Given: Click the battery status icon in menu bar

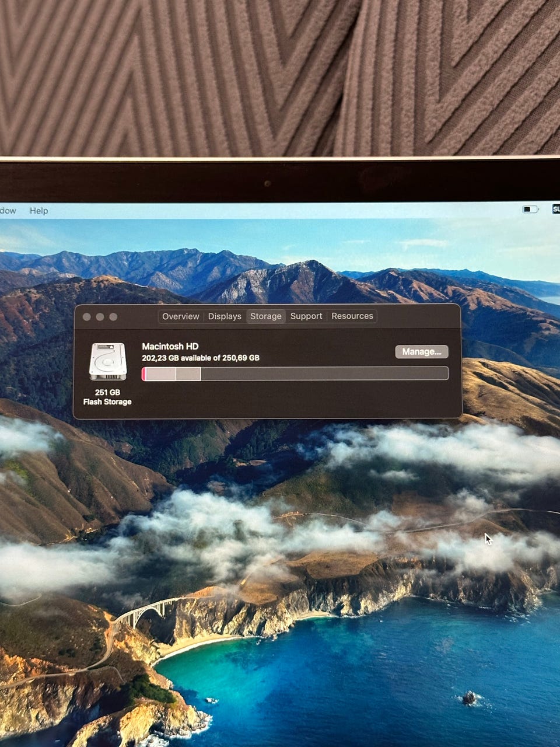Looking at the screenshot, I should [x=530, y=209].
